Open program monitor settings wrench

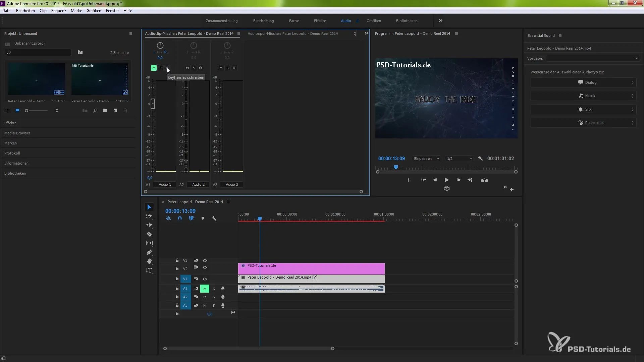point(480,158)
